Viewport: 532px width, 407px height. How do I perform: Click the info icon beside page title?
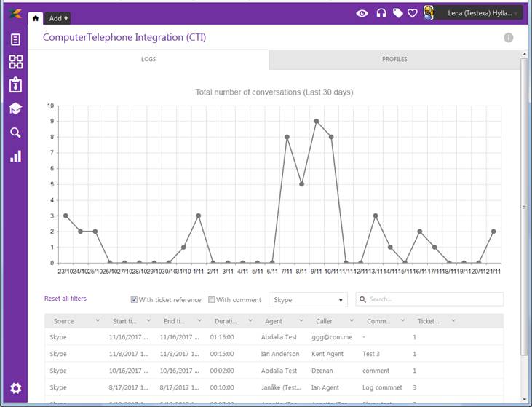pos(508,38)
